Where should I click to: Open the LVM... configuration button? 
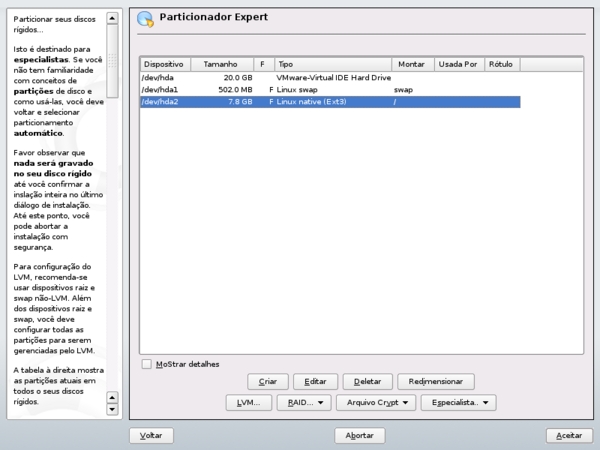pos(249,403)
